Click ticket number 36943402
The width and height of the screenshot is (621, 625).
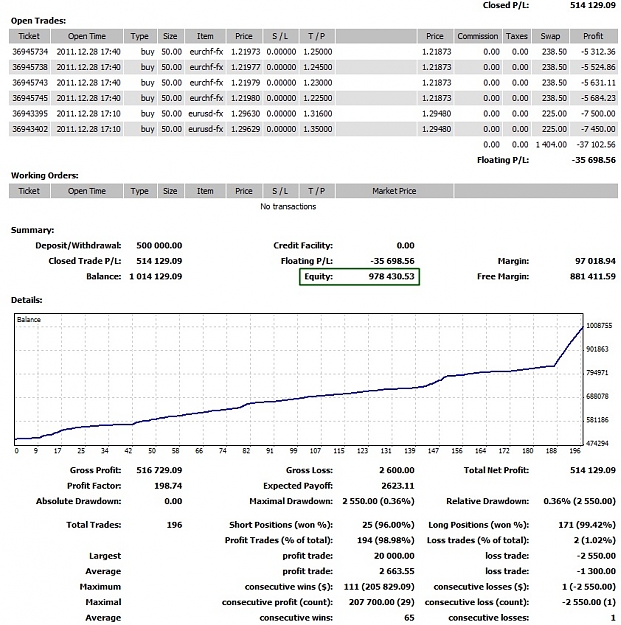[30, 129]
